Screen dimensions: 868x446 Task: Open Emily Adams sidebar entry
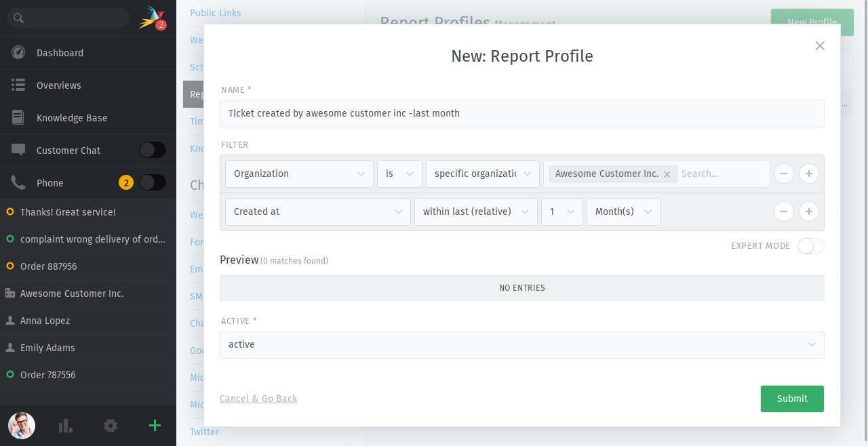(88, 348)
